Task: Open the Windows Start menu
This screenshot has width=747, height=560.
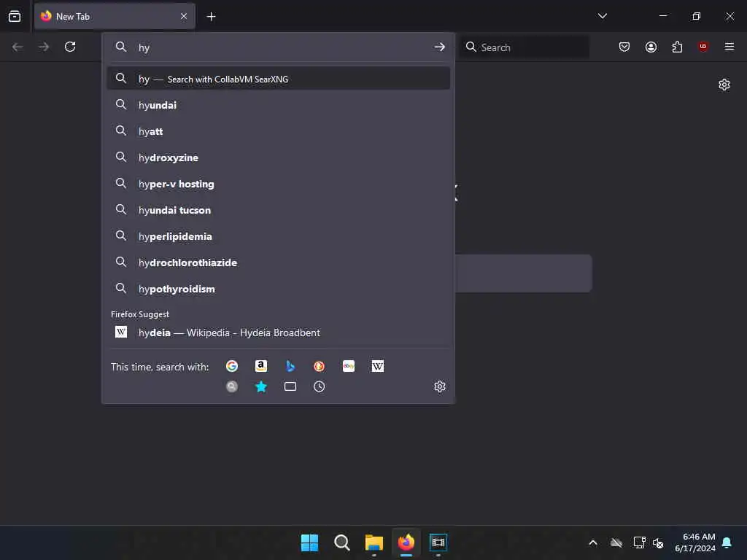Action: click(x=309, y=542)
